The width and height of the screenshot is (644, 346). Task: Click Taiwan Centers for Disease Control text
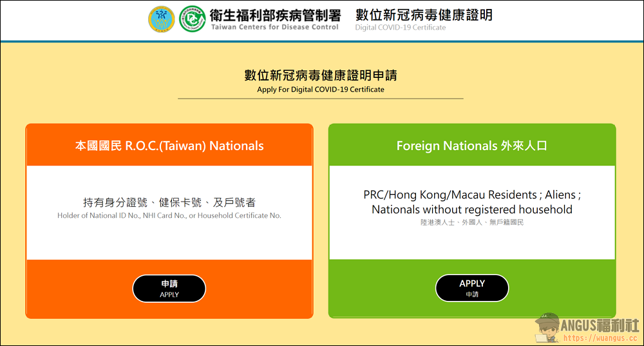click(275, 27)
